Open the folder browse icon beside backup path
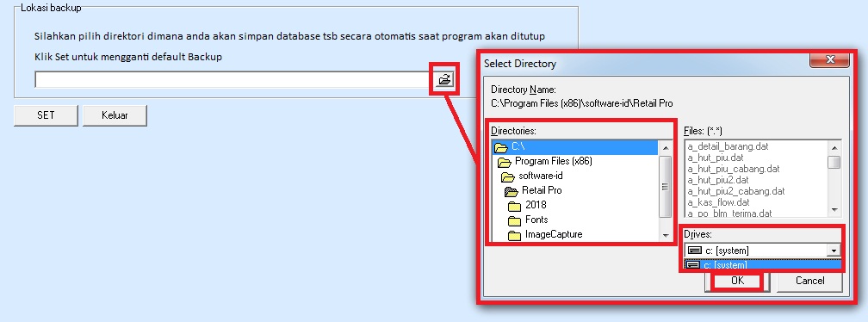This screenshot has width=868, height=322. click(x=444, y=80)
